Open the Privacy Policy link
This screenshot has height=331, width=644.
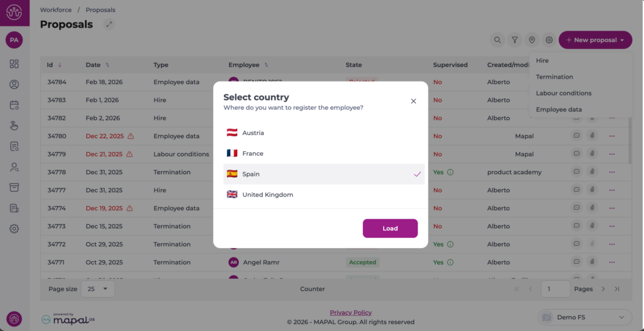click(x=350, y=312)
